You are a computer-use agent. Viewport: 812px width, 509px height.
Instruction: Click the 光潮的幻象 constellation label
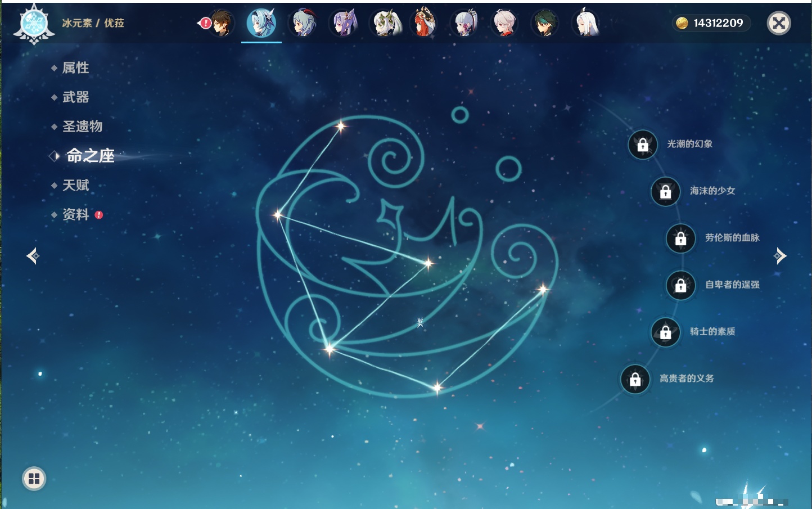[x=689, y=144]
